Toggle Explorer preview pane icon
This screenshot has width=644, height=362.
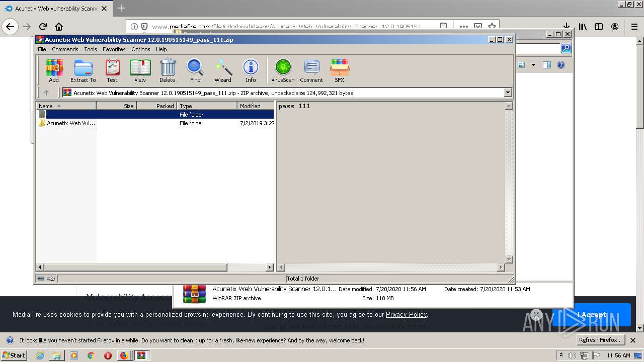[547, 65]
